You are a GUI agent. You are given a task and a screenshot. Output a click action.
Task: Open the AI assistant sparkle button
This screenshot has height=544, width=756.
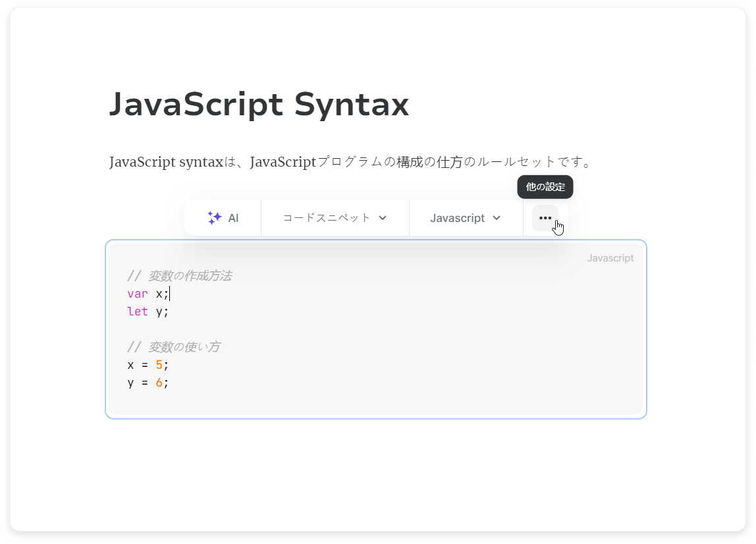click(223, 218)
